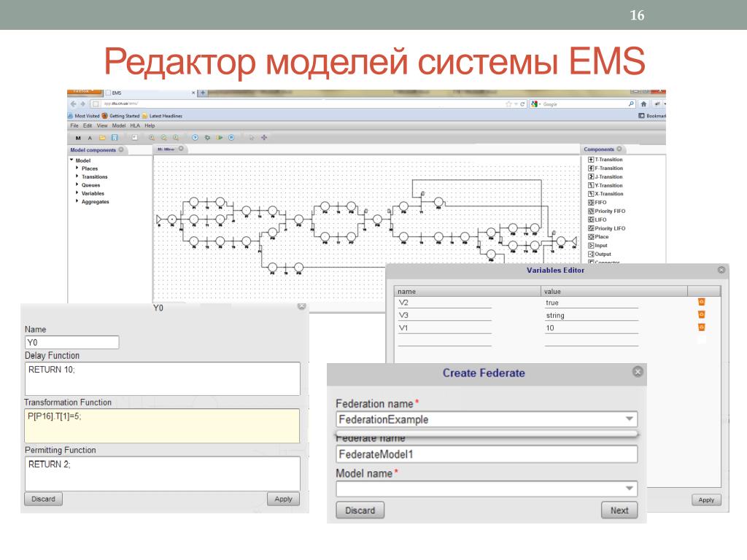Open the Latest Headlines bookmark

point(162,116)
